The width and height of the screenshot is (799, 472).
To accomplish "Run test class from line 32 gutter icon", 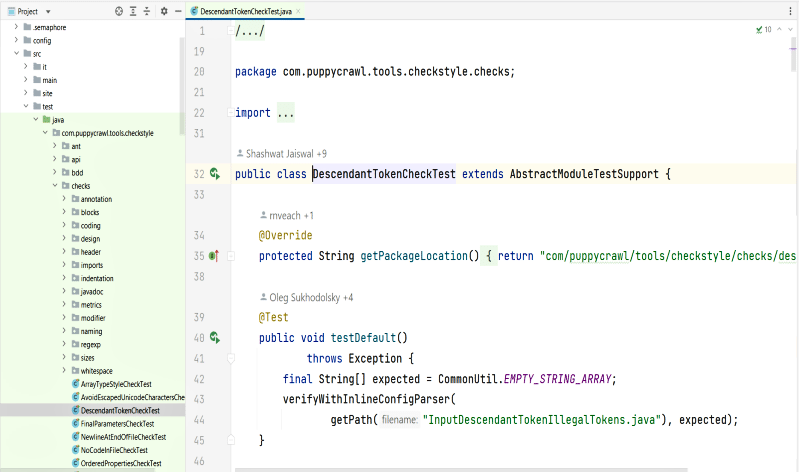I will [215, 174].
